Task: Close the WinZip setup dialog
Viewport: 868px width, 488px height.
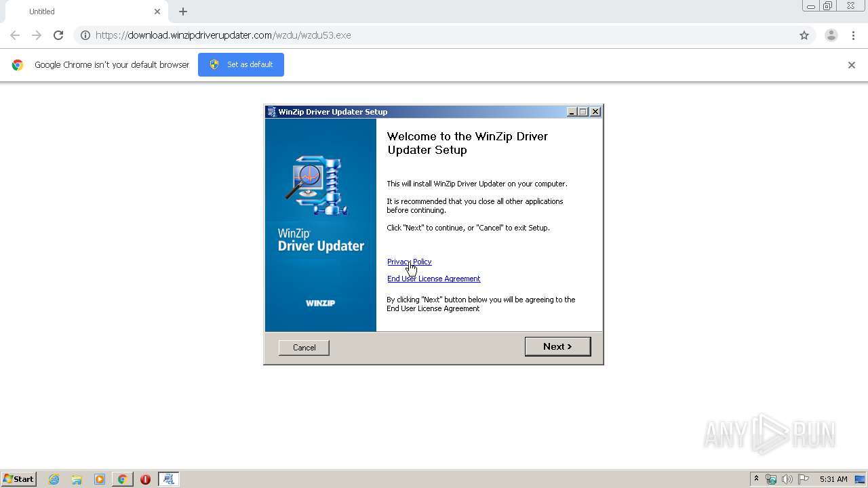Action: (x=595, y=112)
